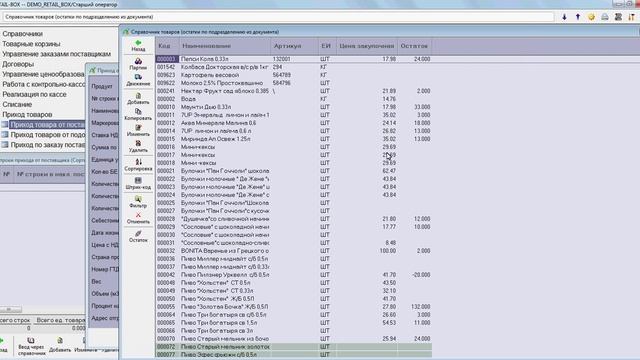
Task: Click the ЕИ column header
Action: pos(327,46)
